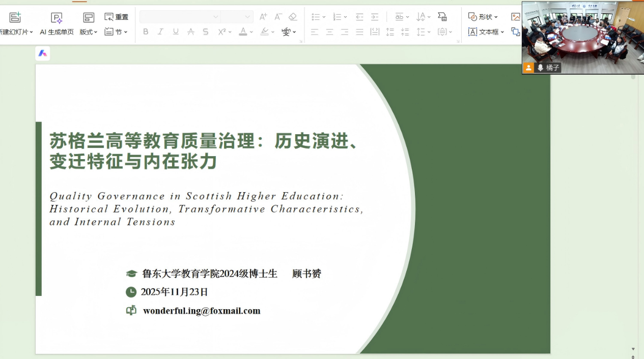Open the font size dropdown

click(247, 17)
